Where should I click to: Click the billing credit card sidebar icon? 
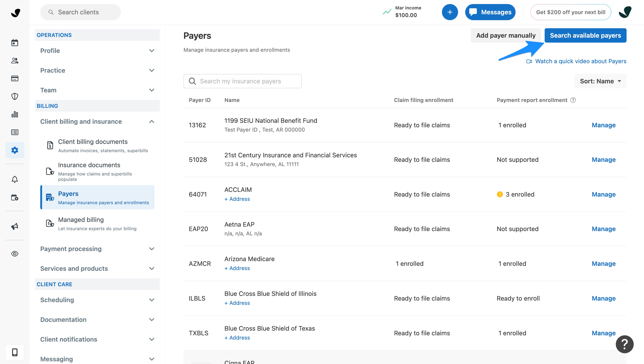15,78
